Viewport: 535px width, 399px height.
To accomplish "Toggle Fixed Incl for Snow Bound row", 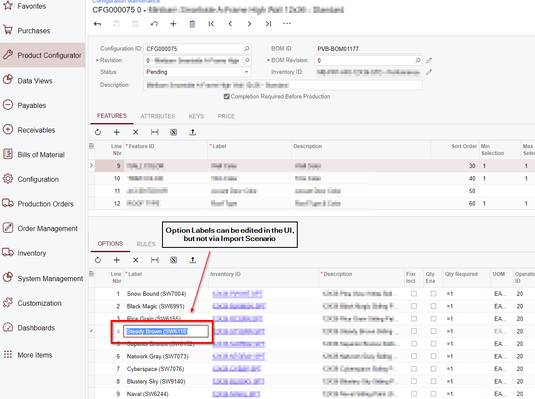I will click(414, 294).
